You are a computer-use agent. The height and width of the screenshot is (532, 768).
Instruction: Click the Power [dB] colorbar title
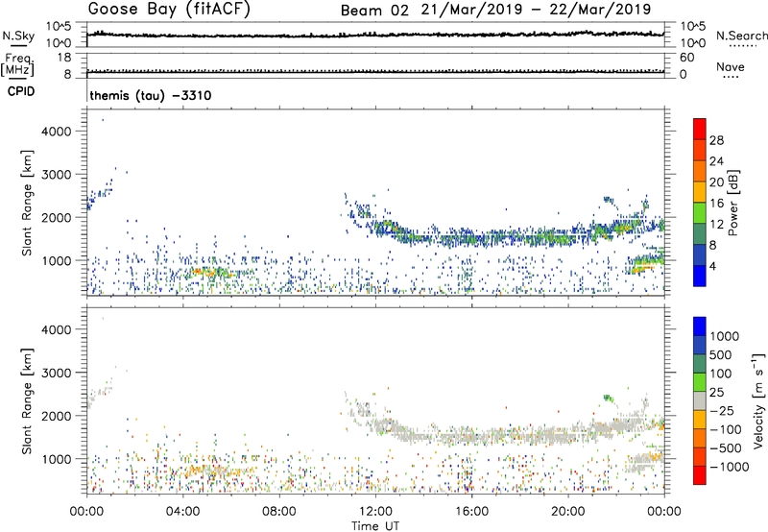732,203
